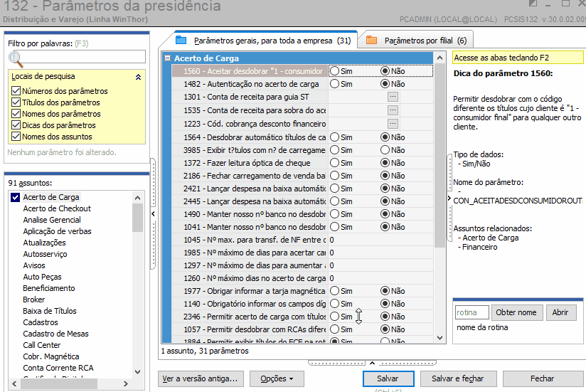Select Não for parameter 2421
Screen dimensions: 586x392
tap(385, 189)
